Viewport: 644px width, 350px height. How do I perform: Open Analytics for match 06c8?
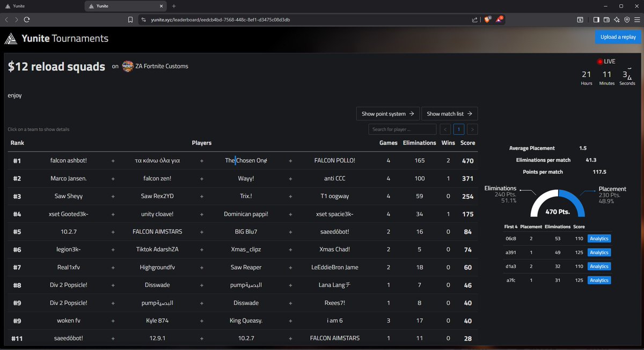click(x=599, y=239)
